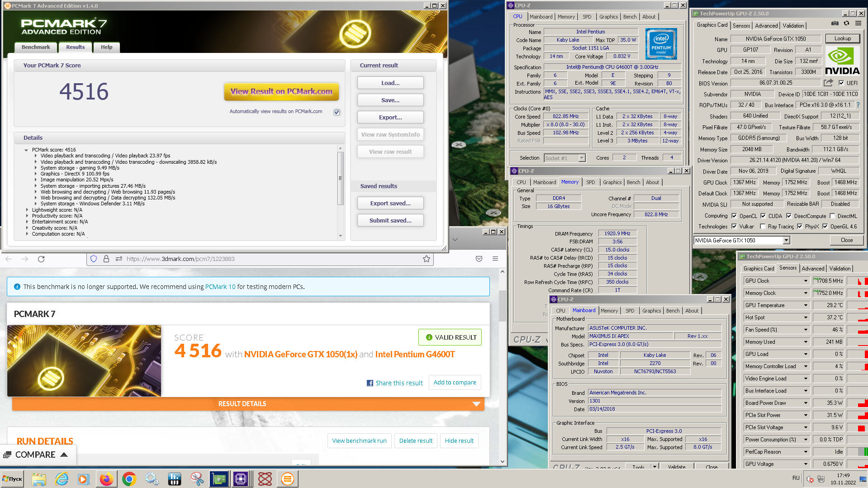The image size is (868, 488).
Task: Open the Firefox application menu
Action: click(x=495, y=259)
